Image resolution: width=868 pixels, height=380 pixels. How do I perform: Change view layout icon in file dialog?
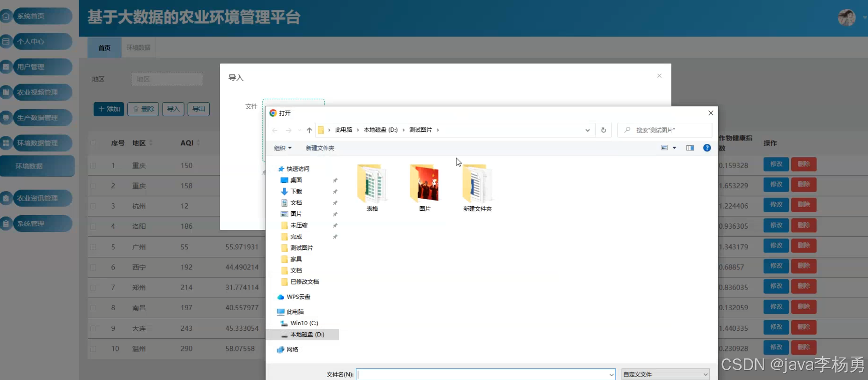pyautogui.click(x=664, y=148)
